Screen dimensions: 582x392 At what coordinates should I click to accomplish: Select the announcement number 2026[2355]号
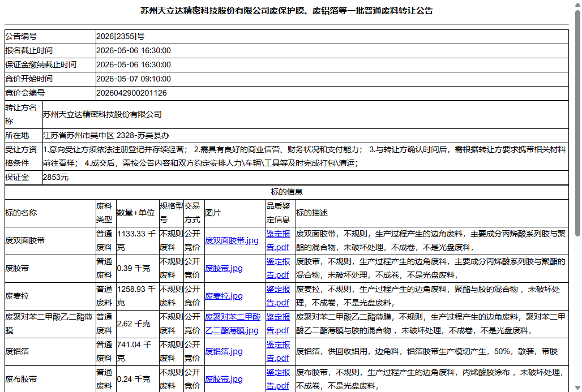(121, 36)
